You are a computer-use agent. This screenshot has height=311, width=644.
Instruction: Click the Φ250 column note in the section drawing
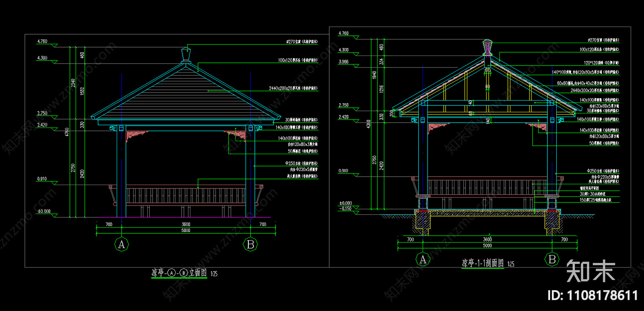pyautogui.click(x=603, y=171)
